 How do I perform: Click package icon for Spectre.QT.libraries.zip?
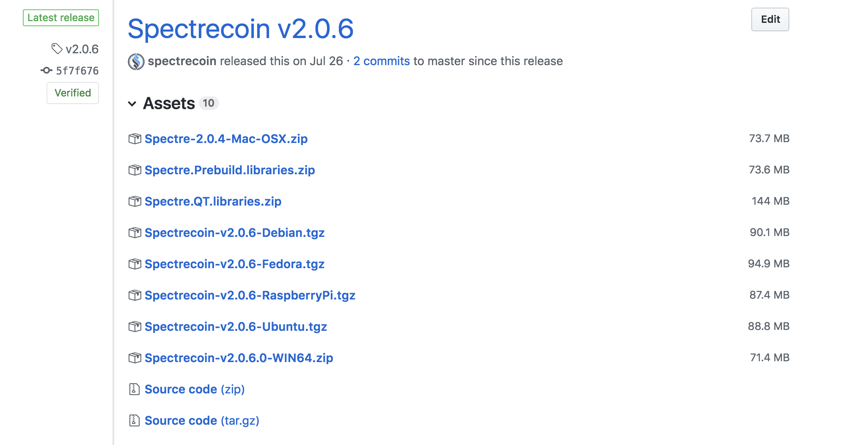135,201
